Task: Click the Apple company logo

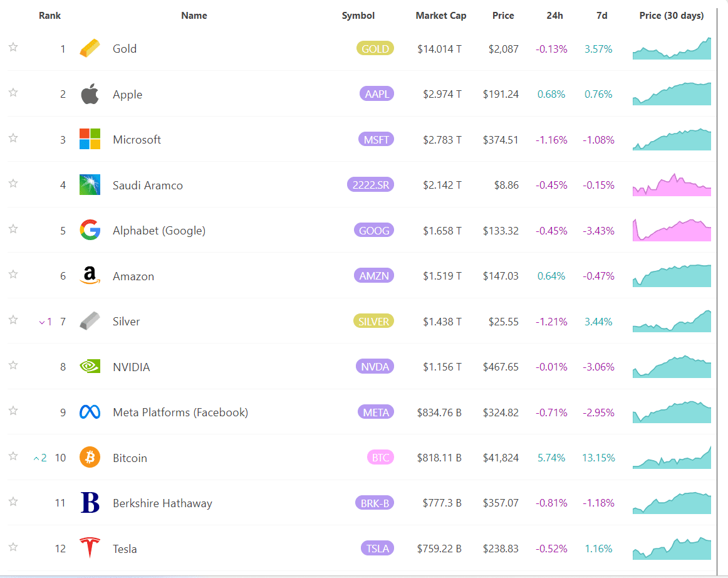Action: coord(90,93)
